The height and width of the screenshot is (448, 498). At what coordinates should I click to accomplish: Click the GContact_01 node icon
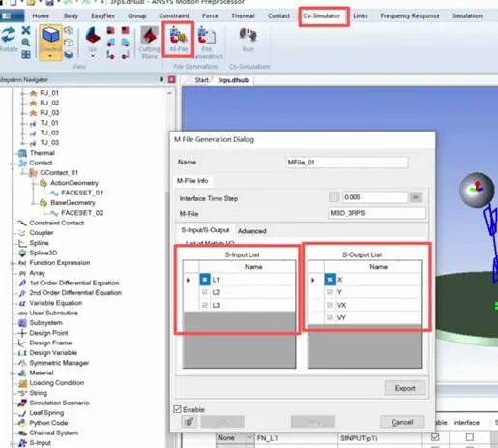click(34, 173)
